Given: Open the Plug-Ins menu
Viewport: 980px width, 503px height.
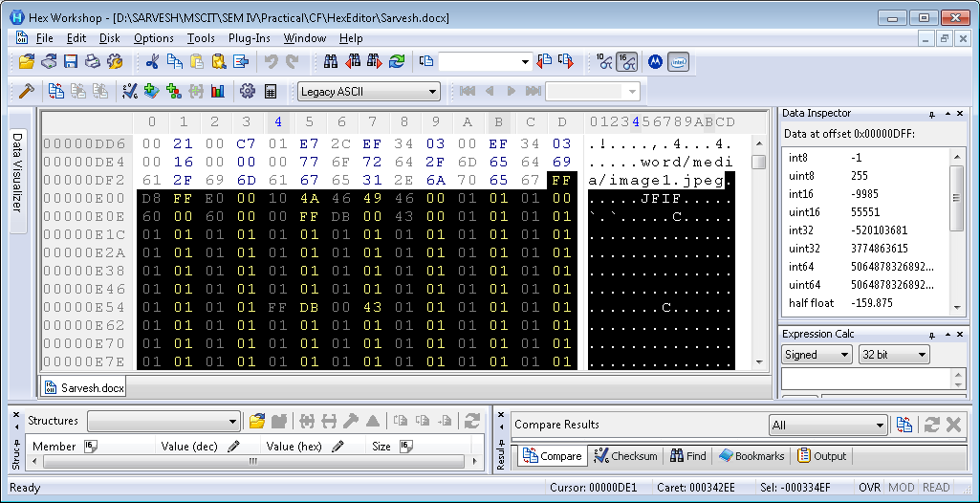Looking at the screenshot, I should point(250,38).
